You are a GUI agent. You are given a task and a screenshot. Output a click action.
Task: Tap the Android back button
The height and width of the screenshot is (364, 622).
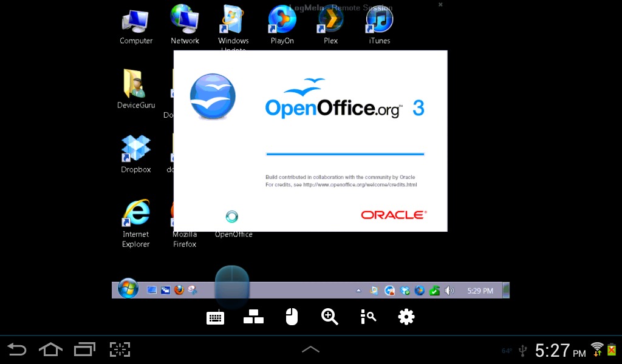[x=17, y=349]
